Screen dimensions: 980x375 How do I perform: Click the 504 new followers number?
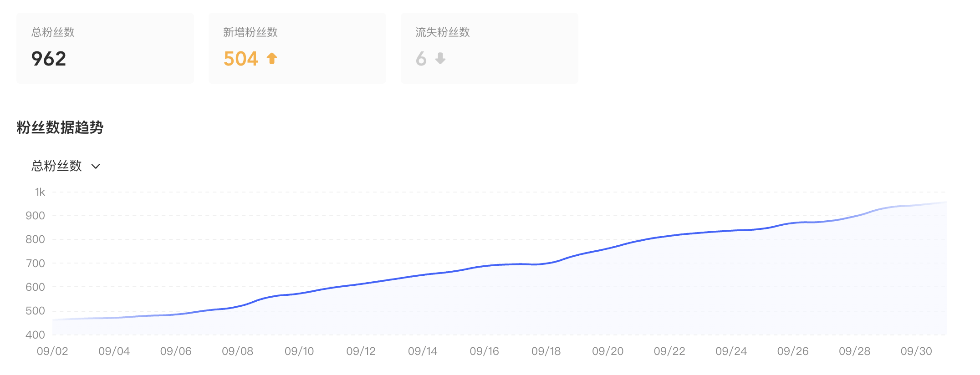tap(241, 59)
